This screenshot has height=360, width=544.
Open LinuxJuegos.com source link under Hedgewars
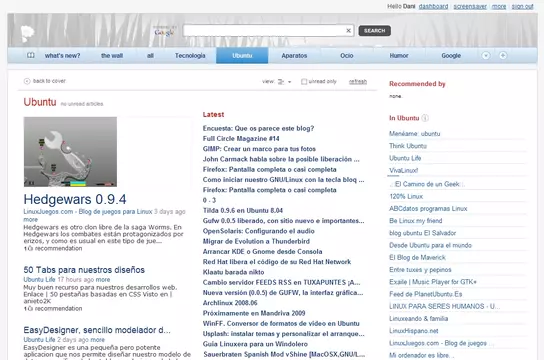point(88,212)
